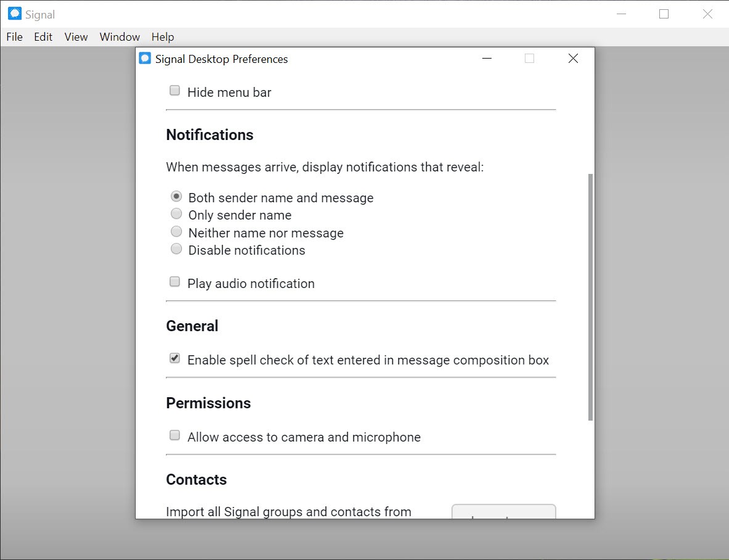Maximize the main Signal window
This screenshot has width=729, height=560.
click(x=664, y=14)
